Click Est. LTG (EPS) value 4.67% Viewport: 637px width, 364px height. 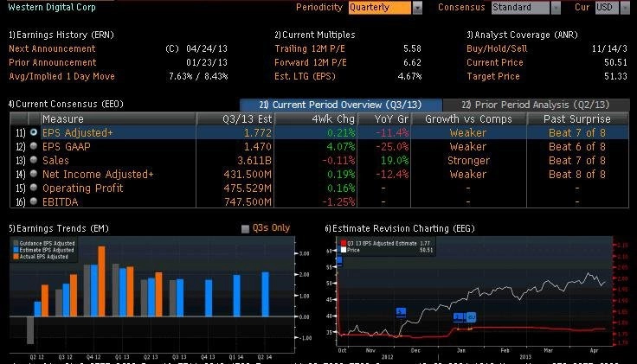pos(409,76)
